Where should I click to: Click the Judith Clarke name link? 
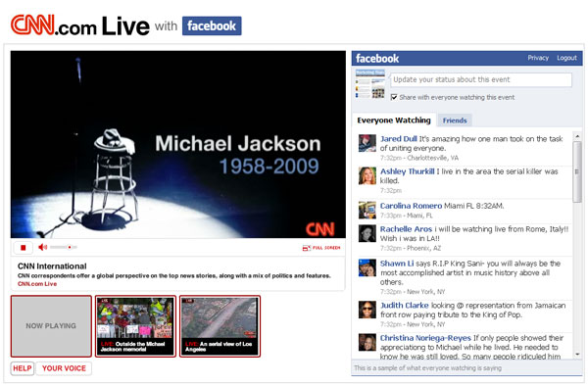point(404,306)
